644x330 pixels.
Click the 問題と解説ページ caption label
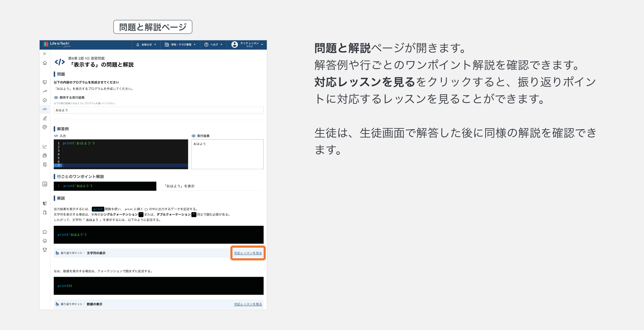coord(153,27)
